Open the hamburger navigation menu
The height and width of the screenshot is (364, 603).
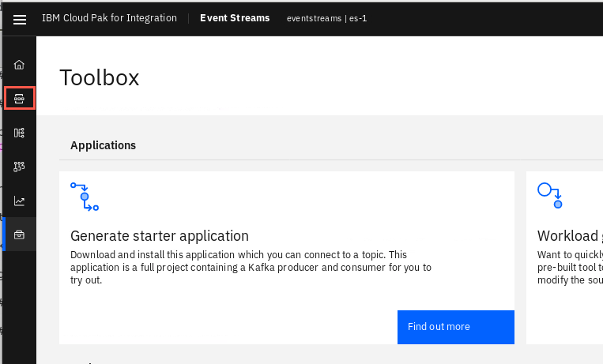pos(20,19)
